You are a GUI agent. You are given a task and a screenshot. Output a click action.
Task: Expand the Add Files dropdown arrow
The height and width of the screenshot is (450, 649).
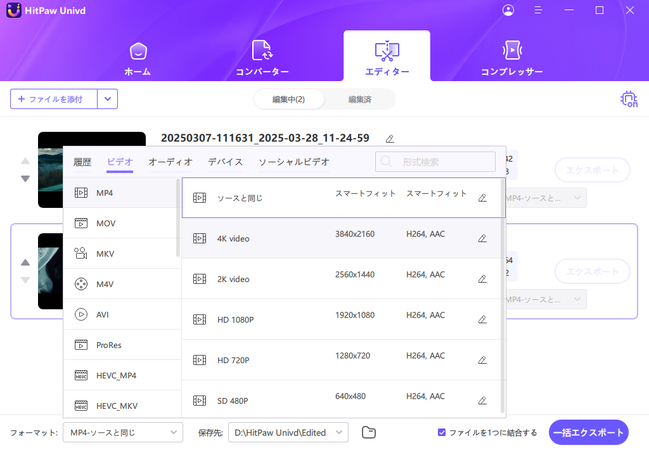(x=108, y=99)
